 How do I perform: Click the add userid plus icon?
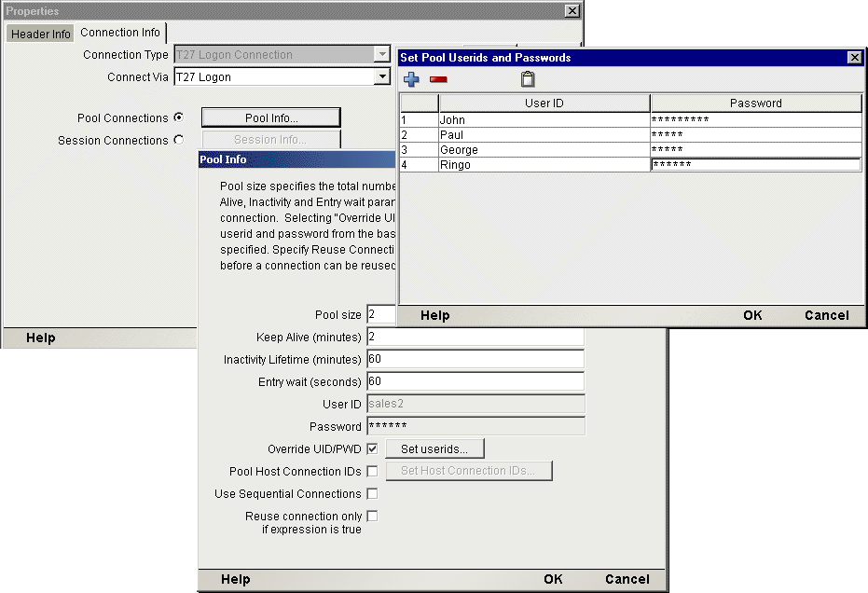click(x=410, y=79)
